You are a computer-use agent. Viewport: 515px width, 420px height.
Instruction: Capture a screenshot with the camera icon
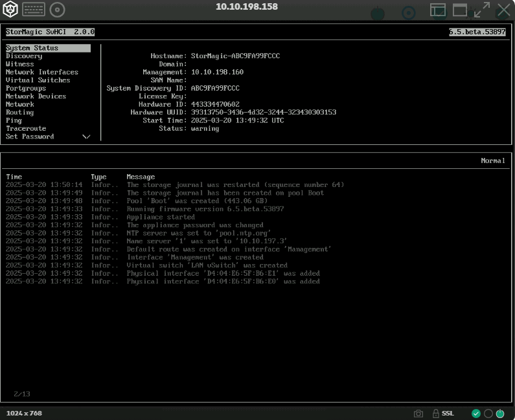(x=418, y=414)
